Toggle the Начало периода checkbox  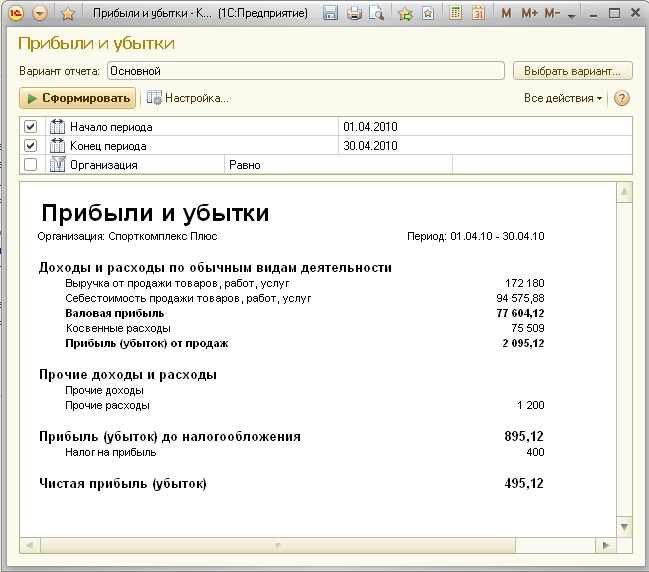point(30,126)
